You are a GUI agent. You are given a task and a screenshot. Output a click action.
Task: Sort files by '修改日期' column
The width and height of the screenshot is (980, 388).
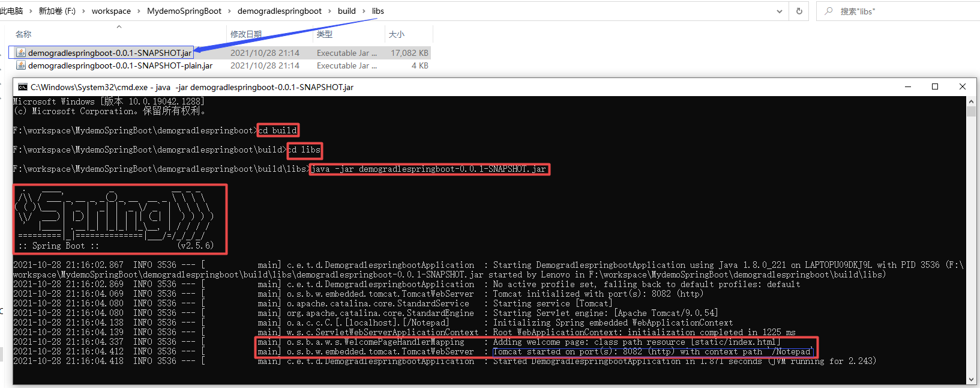[246, 34]
